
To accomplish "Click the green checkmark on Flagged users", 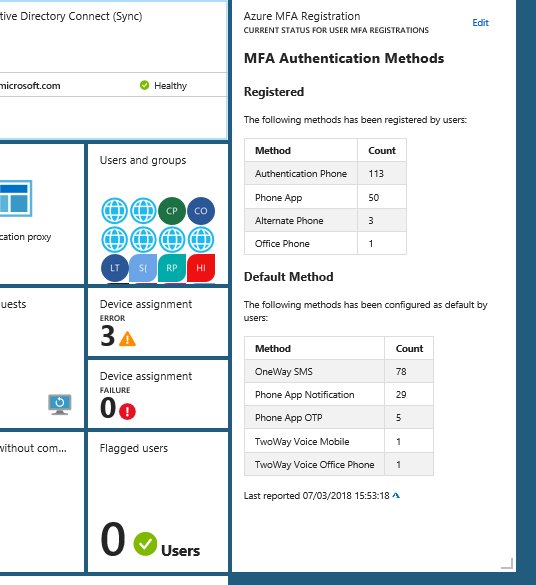I will pyautogui.click(x=145, y=544).
